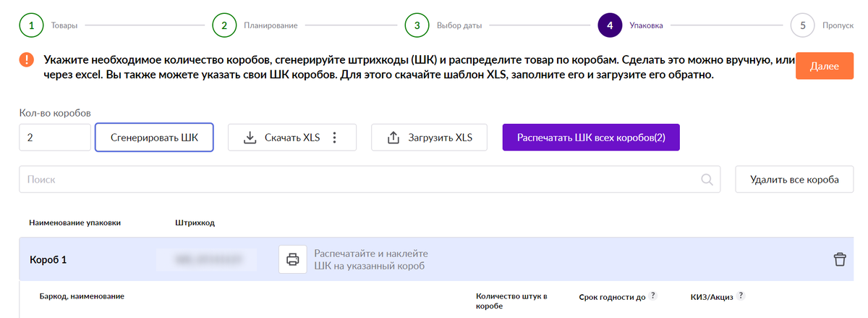Click the Баркод, наименование column header
This screenshot has width=868, height=318.
point(82,296)
